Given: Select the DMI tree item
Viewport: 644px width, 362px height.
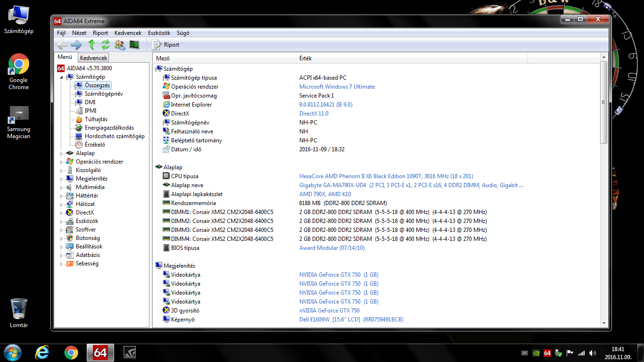Looking at the screenshot, I should [x=90, y=102].
